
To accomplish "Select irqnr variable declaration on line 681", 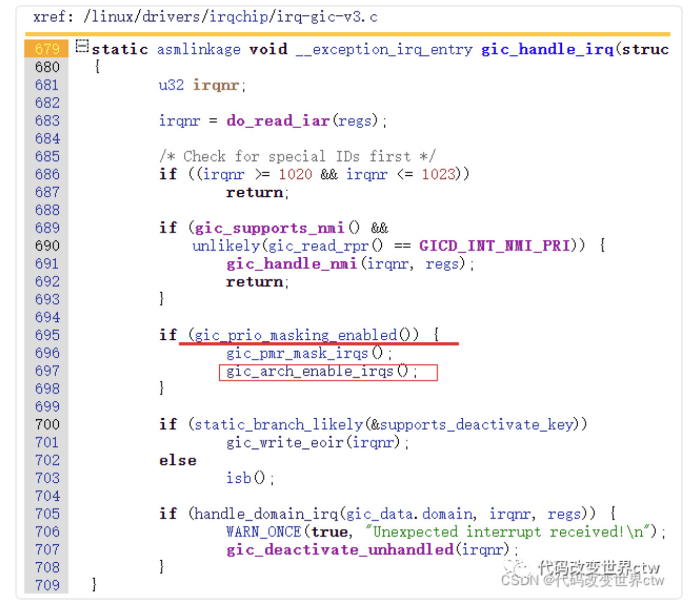I will pos(216,85).
